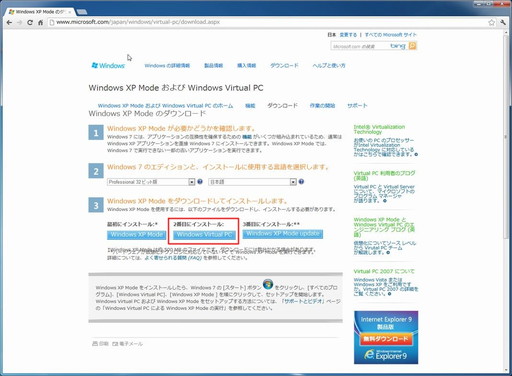Open the features sub-navigation link
Image resolution: width=512 pixels, height=376 pixels.
pos(250,106)
